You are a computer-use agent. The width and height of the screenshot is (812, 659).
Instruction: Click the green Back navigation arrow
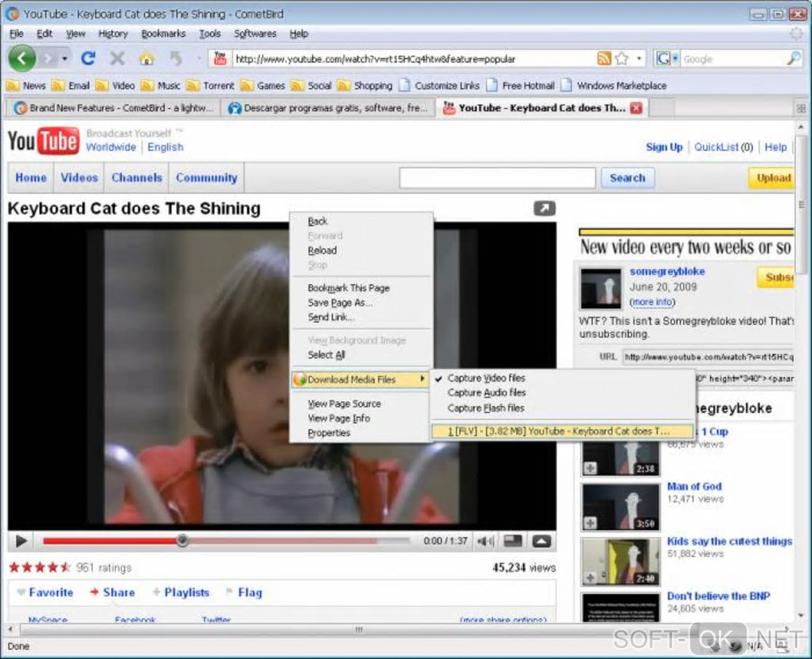(21, 58)
